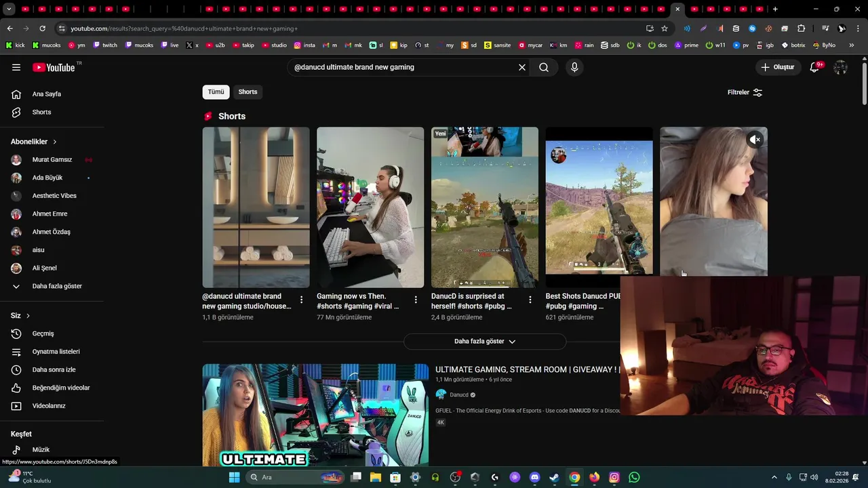Open the ULTIMATE GAMING video thumbnail
868x488 pixels.
point(315,415)
